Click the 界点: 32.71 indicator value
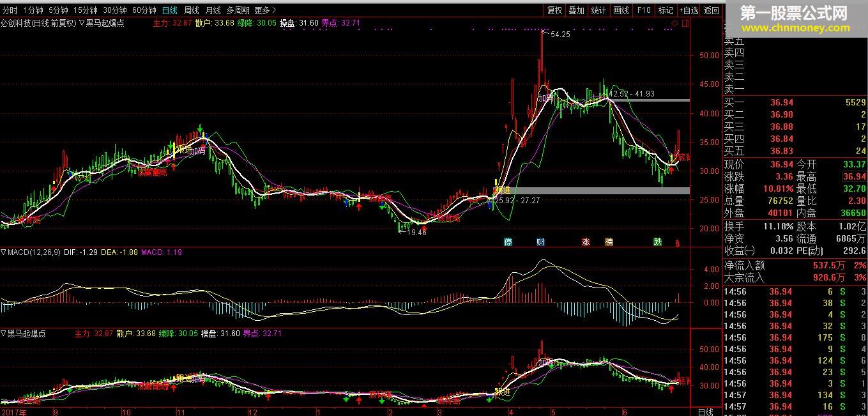The width and height of the screenshot is (868, 416). 341,22
